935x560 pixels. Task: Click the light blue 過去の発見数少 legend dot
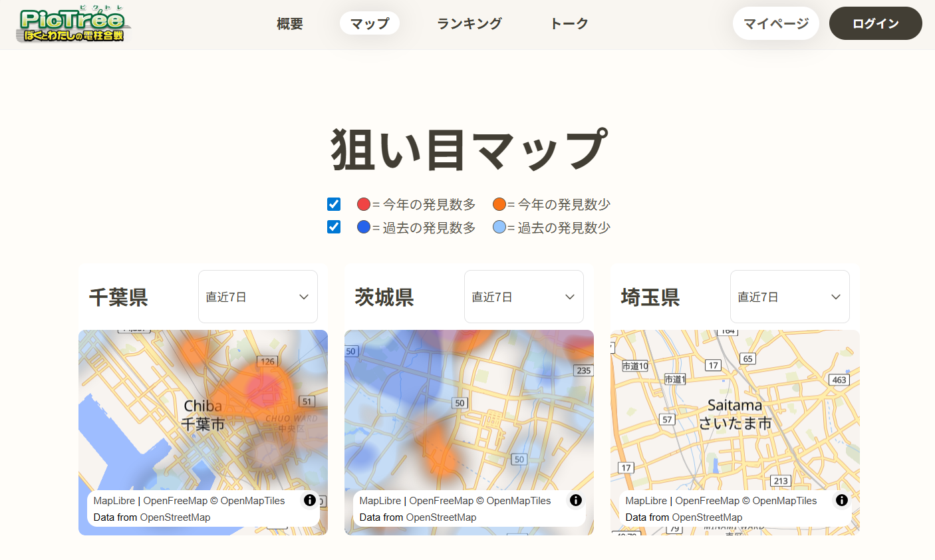point(499,227)
